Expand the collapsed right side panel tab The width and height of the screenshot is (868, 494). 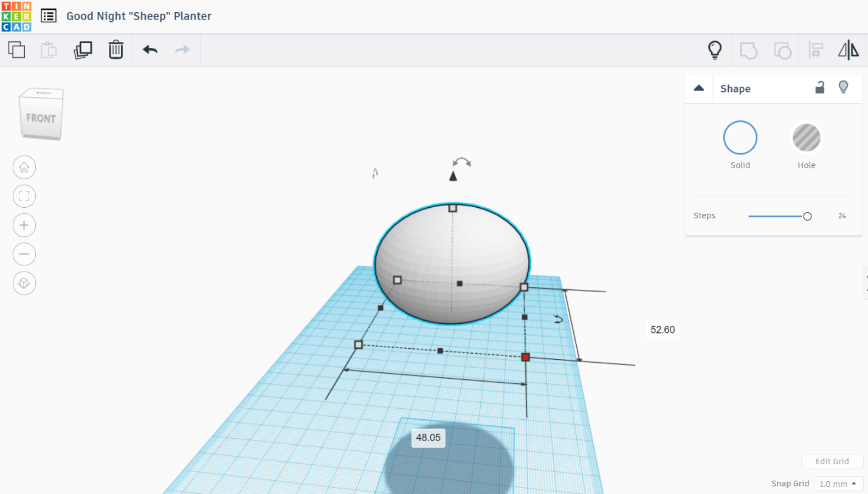[866, 283]
